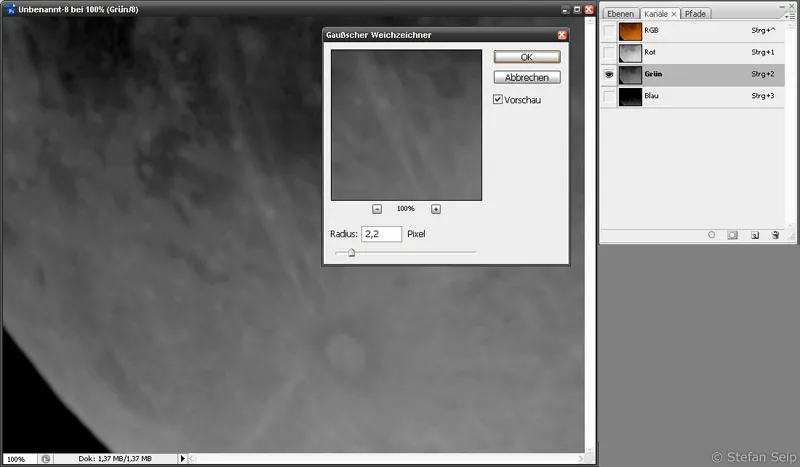Close the Kanäle tab with its X
The width and height of the screenshot is (800, 467).
(x=673, y=14)
